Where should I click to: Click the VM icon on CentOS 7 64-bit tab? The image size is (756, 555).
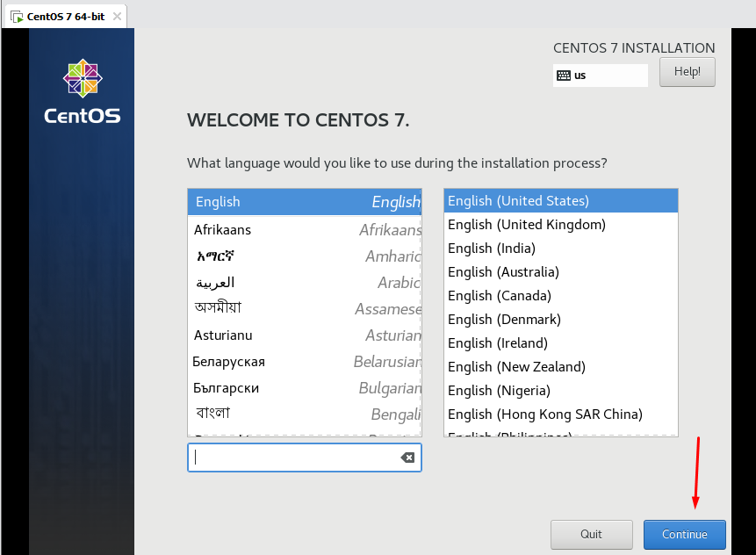click(x=17, y=17)
